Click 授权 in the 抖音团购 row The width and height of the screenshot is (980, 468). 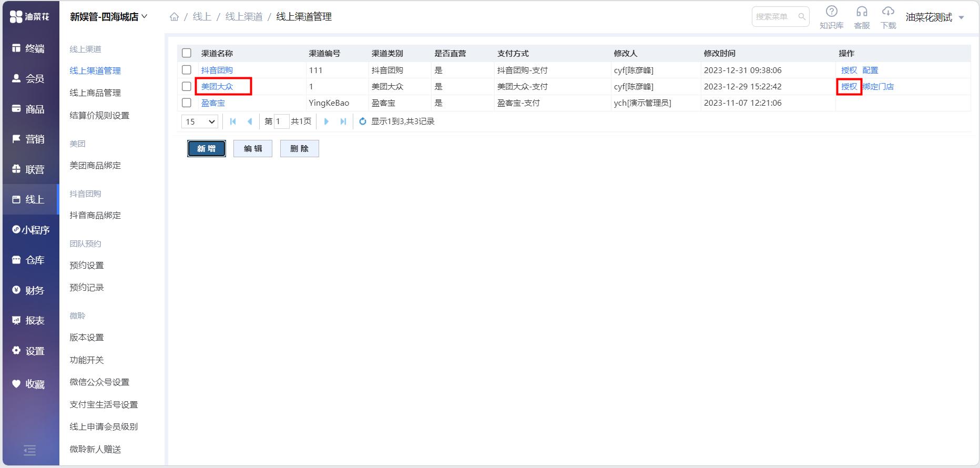click(849, 70)
